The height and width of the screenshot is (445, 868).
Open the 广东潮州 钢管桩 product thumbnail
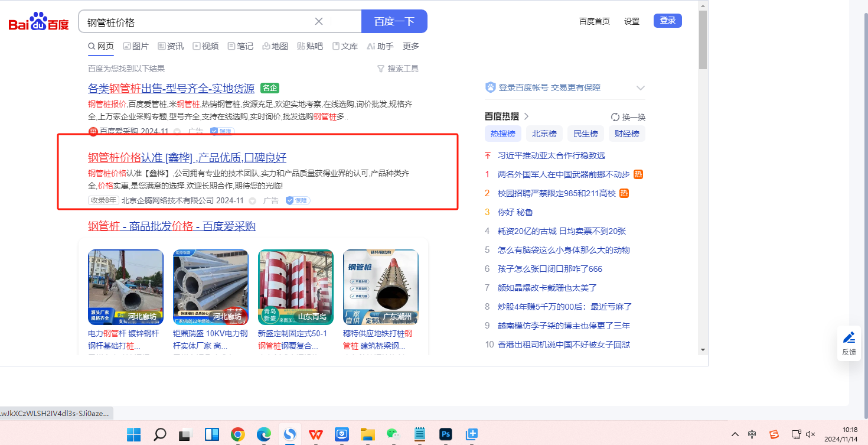(381, 287)
